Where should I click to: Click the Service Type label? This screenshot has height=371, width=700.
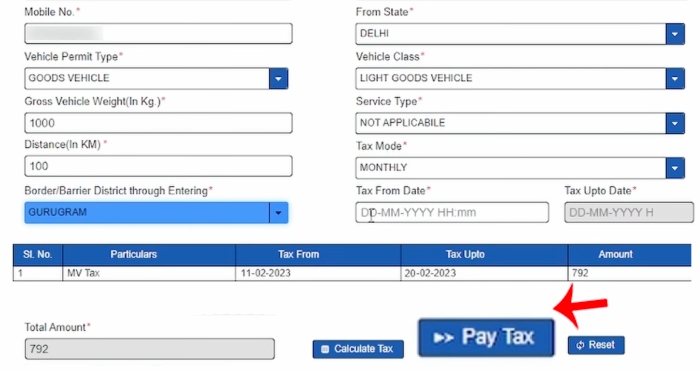pos(388,102)
